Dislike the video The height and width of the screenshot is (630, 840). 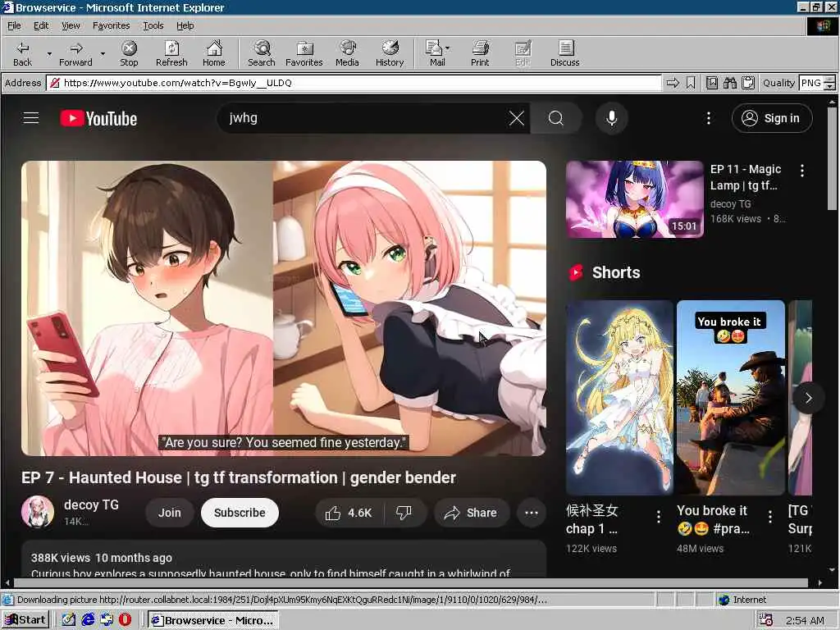click(404, 513)
